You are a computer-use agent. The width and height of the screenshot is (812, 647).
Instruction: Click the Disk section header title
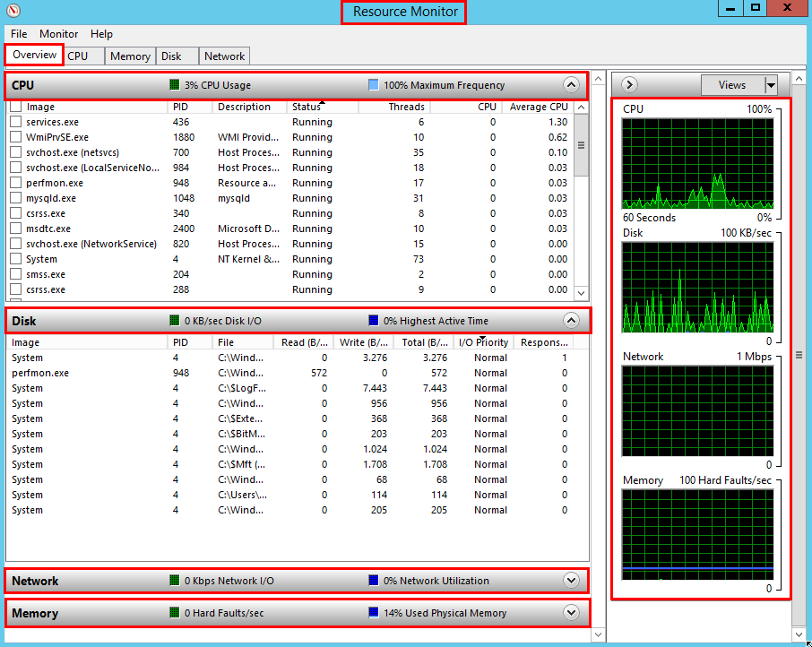coord(24,321)
